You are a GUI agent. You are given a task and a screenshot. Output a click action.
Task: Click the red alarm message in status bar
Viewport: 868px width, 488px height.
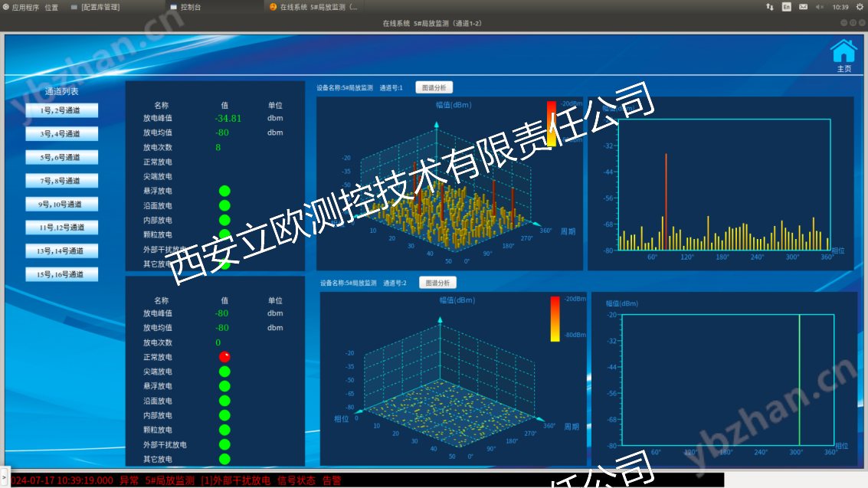click(x=176, y=480)
